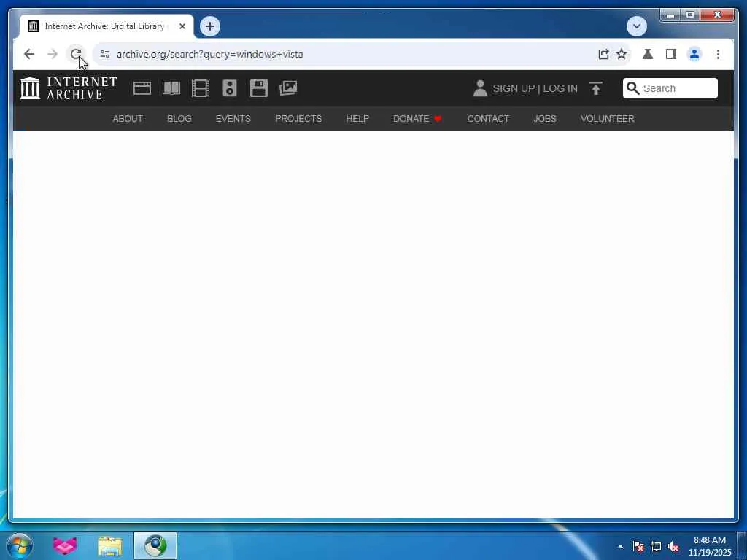
Task: Open the Web (Wayback) media icon
Action: point(142,88)
